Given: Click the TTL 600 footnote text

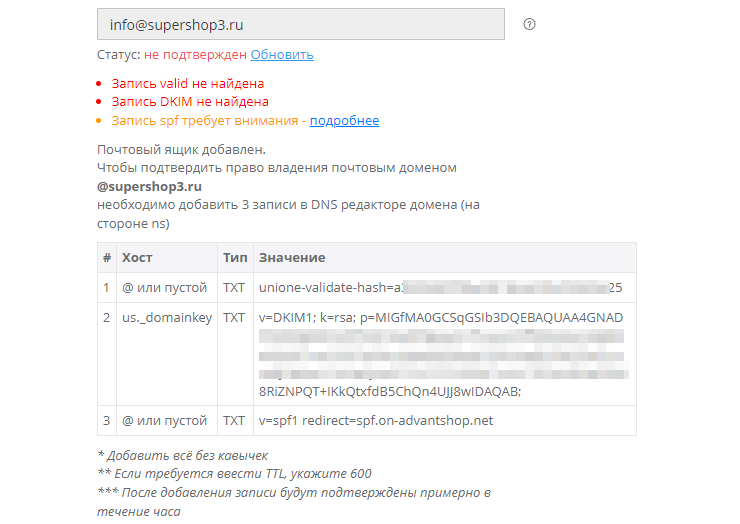Looking at the screenshot, I should pos(234,474).
